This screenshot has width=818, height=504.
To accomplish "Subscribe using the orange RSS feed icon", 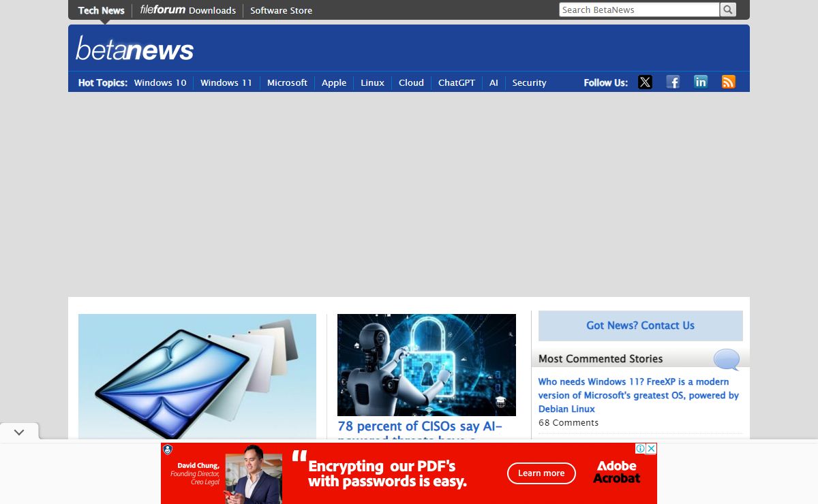I will pyautogui.click(x=728, y=82).
